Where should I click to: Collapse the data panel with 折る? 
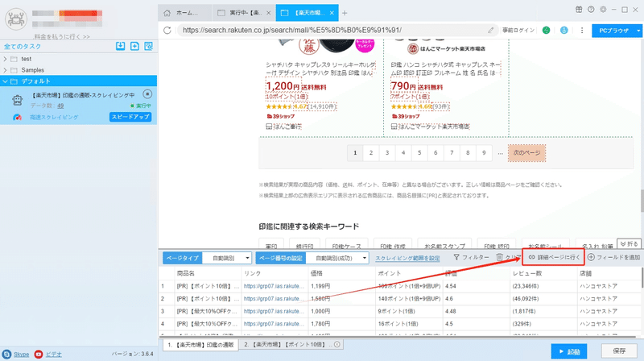tap(630, 244)
